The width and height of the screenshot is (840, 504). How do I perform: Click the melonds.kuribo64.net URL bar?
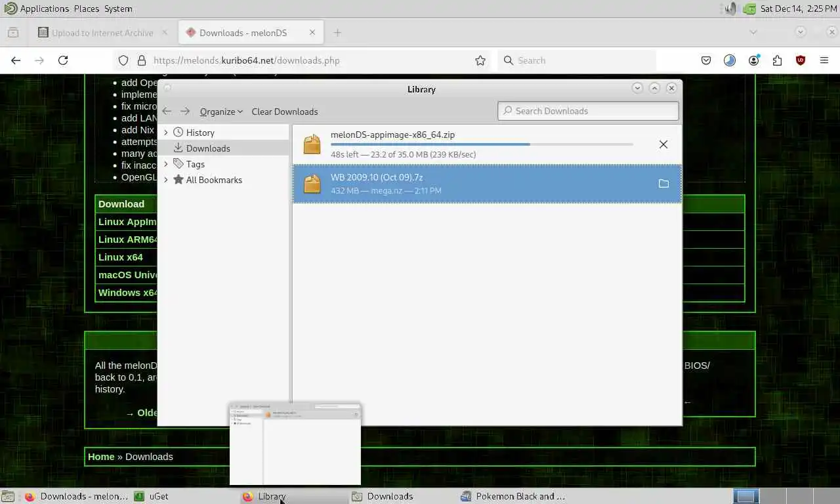coord(303,60)
